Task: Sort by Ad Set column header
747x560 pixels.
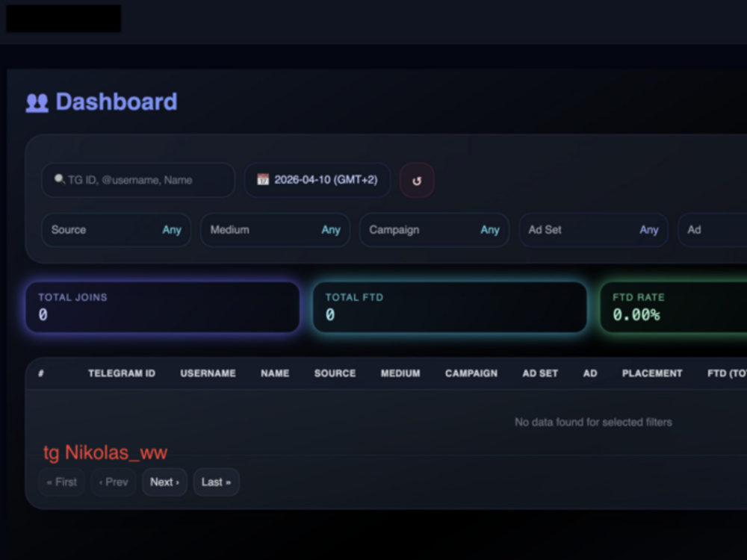Action: [540, 373]
